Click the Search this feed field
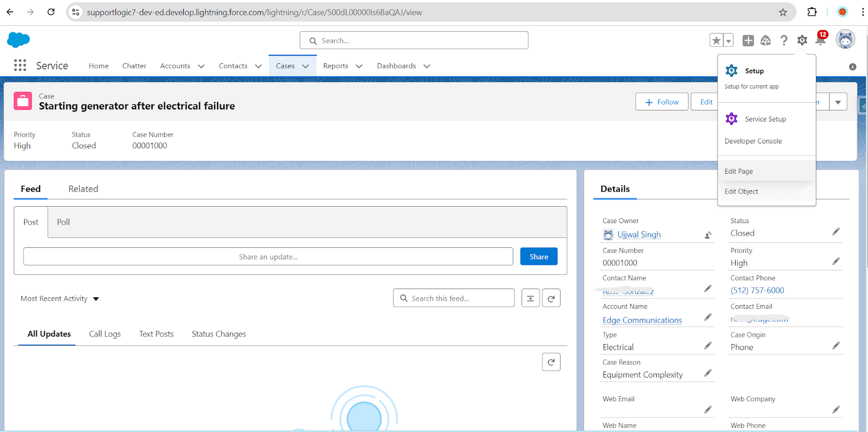868x432 pixels. [x=453, y=298]
